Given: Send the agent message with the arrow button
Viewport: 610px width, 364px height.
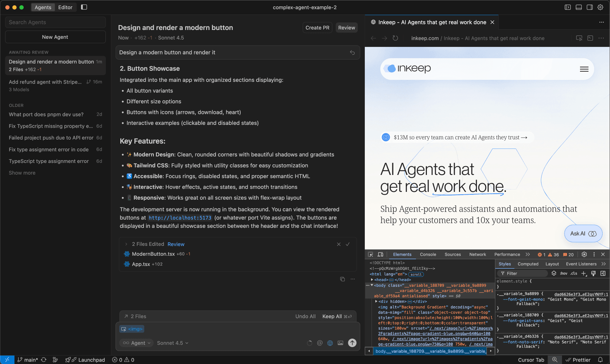Looking at the screenshot, I should [x=352, y=342].
